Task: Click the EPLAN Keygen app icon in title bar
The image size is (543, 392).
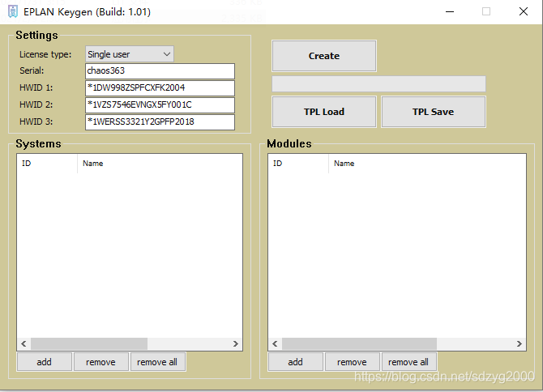Action: [13, 12]
